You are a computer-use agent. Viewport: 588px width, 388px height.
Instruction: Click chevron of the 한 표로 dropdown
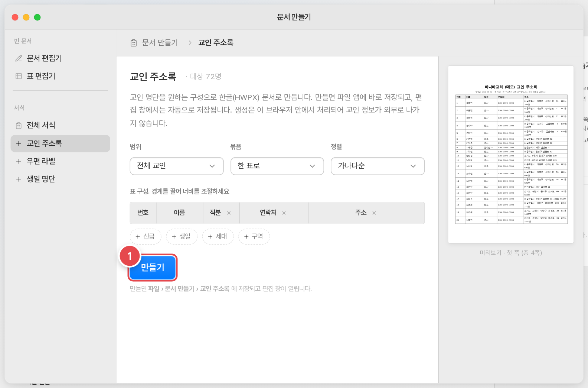click(x=313, y=166)
